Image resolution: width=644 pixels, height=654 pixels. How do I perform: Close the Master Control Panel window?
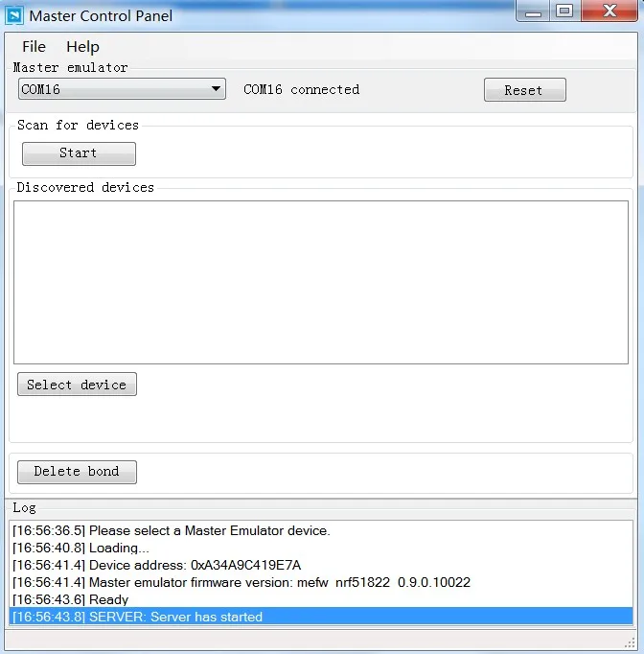tap(609, 11)
